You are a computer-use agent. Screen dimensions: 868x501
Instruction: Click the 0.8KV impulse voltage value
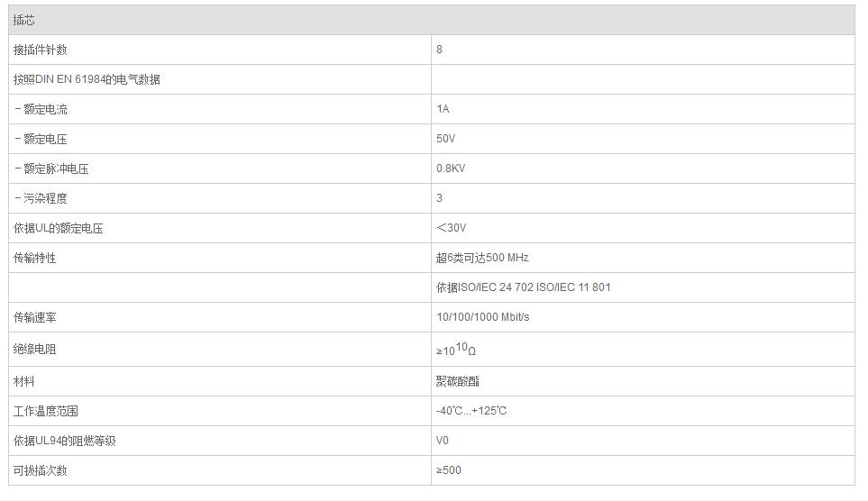pos(451,169)
